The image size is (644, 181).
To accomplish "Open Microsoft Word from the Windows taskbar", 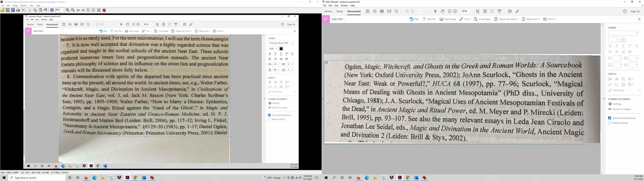I will [x=144, y=178].
